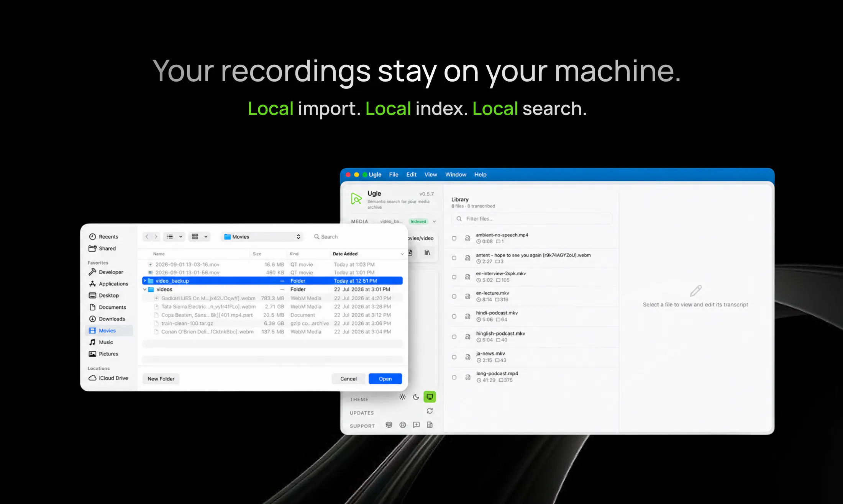Viewport: 843px width, 504px height.
Task: Tick the checkbox for hindi-podcast.mkv
Action: [454, 316]
